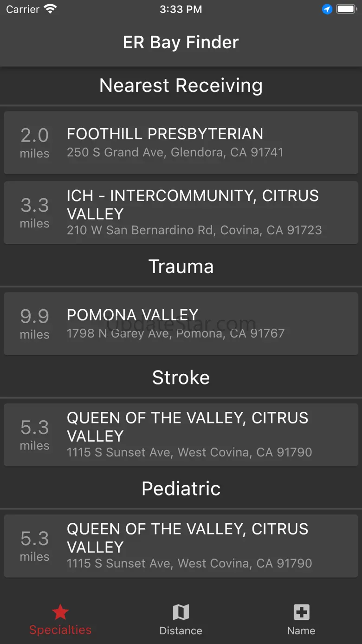Click the 9.9 miles distance label
This screenshot has width=362, height=644.
click(x=34, y=323)
